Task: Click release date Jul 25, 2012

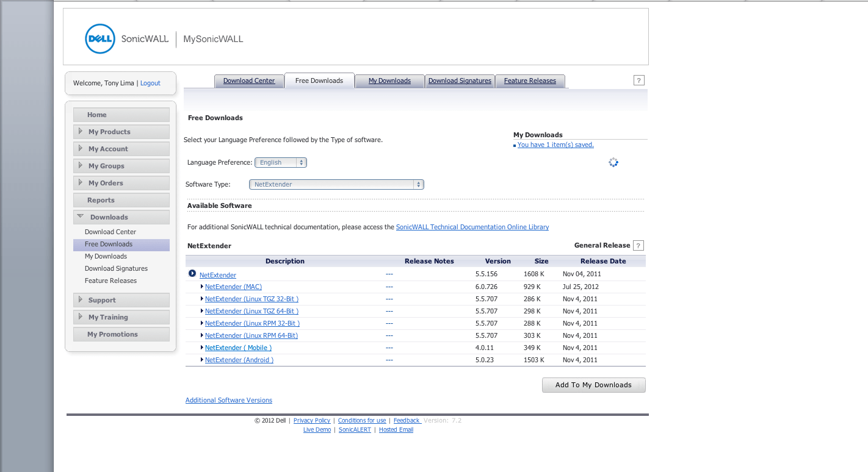Action: coord(580,287)
